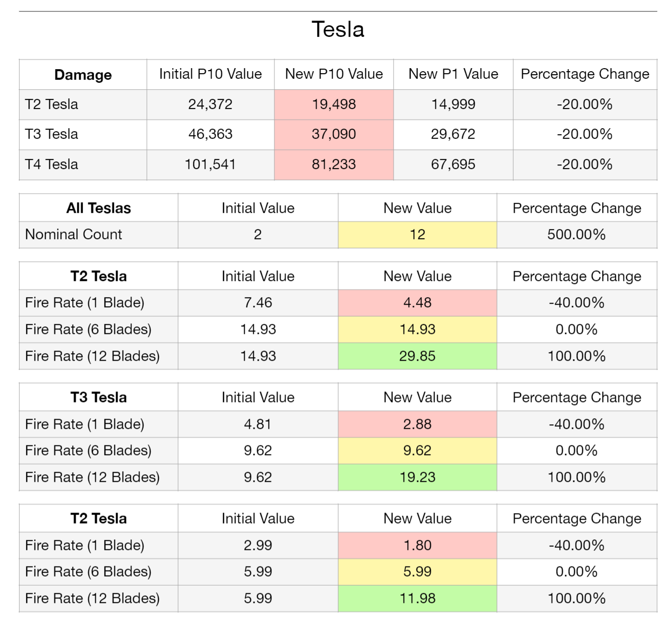Select the red 37,090 New P10 cell
This screenshot has height=622, width=672.
pos(334,134)
